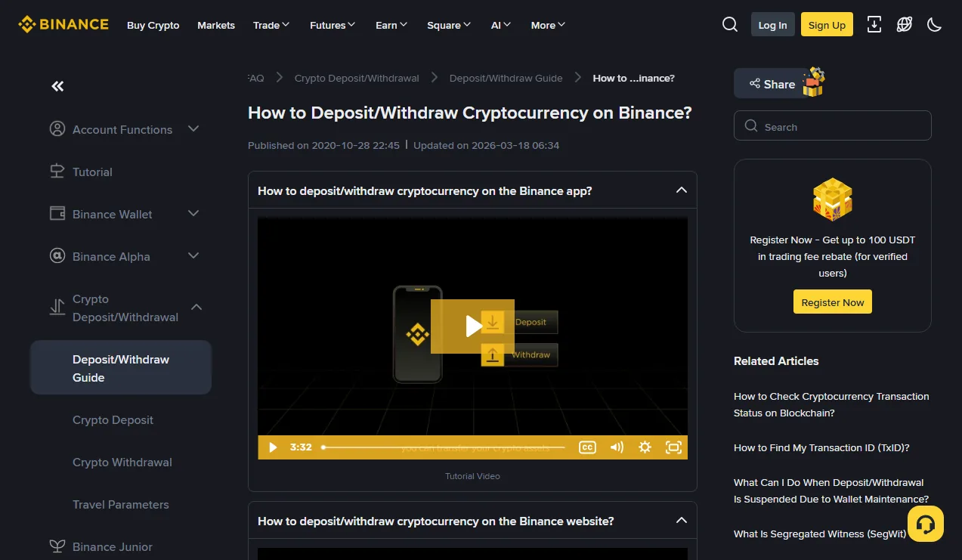Open Square dropdown menu
Image resolution: width=962 pixels, height=560 pixels.
coord(449,25)
